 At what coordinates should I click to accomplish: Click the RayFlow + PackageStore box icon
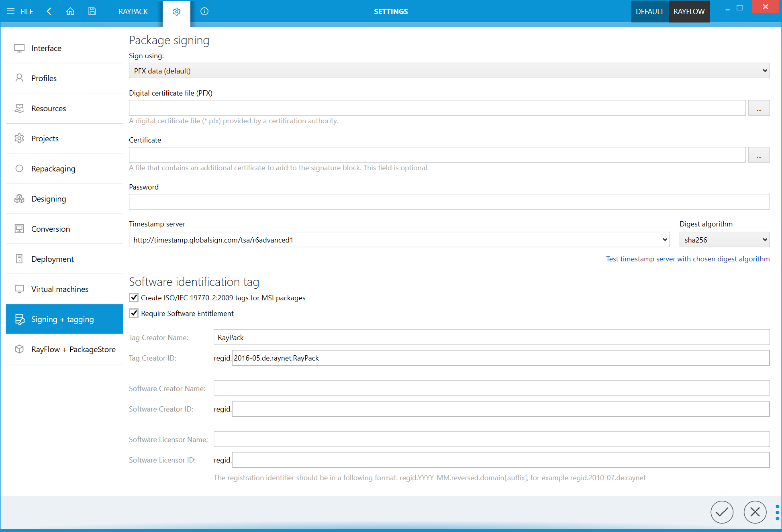pyautogui.click(x=19, y=349)
